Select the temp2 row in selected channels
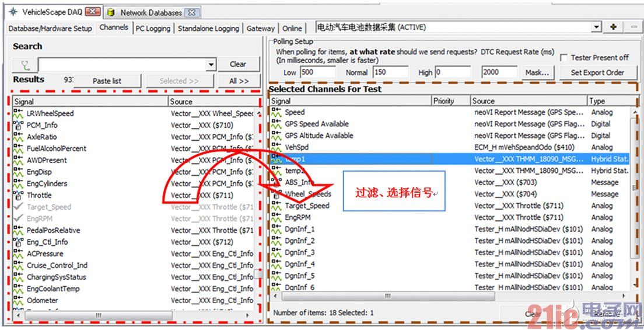Image resolution: width=644 pixels, height=330 pixels. (x=450, y=171)
